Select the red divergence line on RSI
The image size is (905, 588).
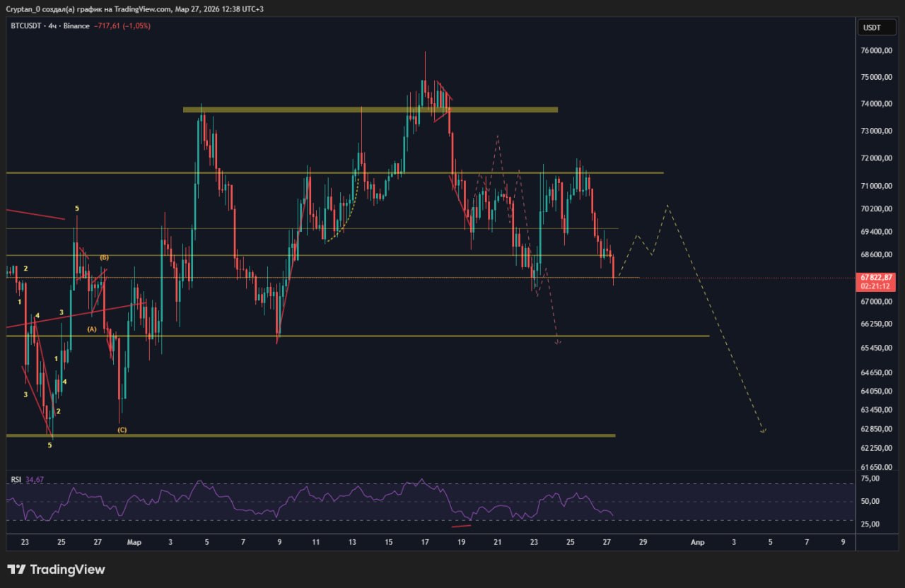461,526
